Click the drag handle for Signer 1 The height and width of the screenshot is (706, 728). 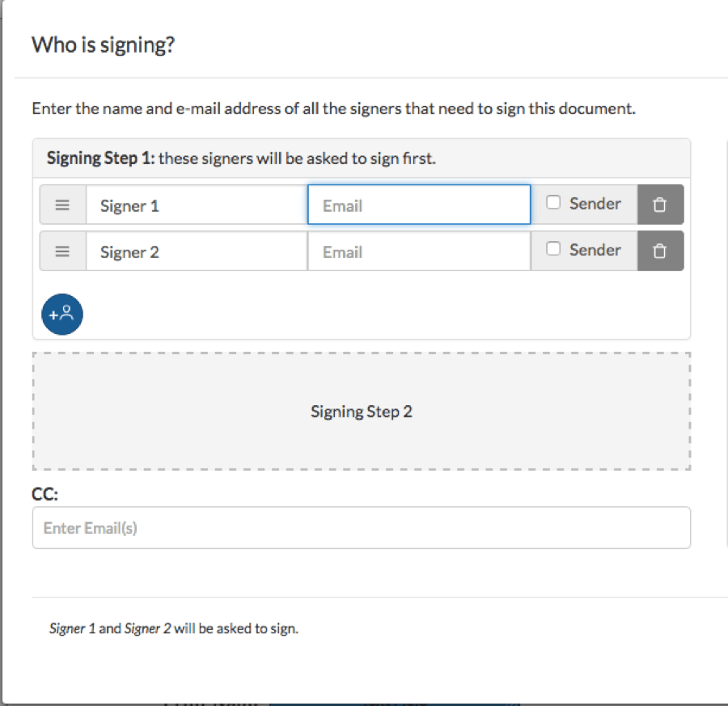(62, 205)
